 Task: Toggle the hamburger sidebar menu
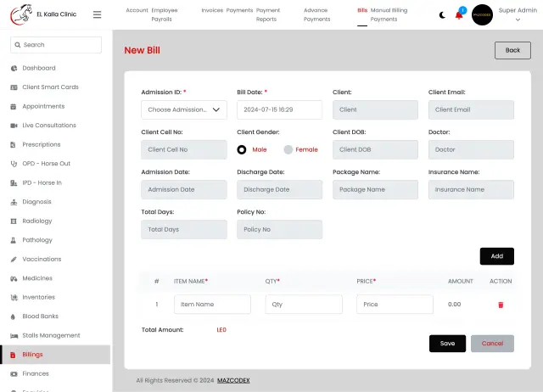[97, 14]
